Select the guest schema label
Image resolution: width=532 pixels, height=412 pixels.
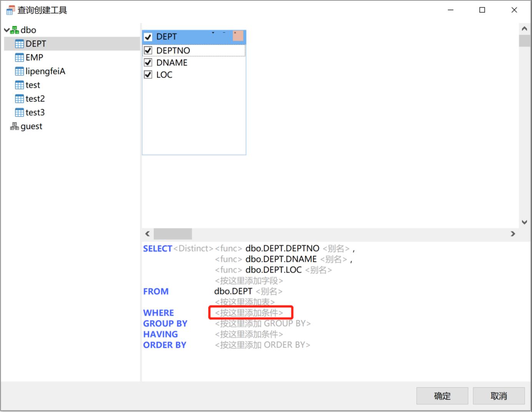pyautogui.click(x=31, y=126)
